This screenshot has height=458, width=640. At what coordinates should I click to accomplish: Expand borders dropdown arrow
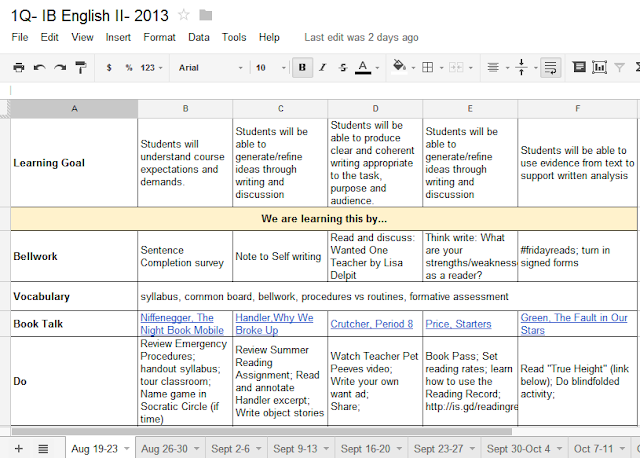coord(441,68)
